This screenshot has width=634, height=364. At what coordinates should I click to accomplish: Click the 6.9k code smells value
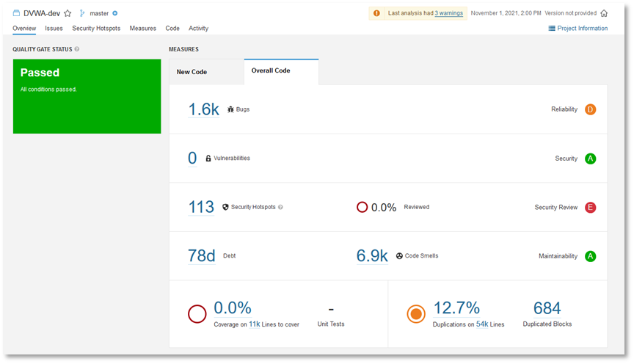(x=372, y=256)
